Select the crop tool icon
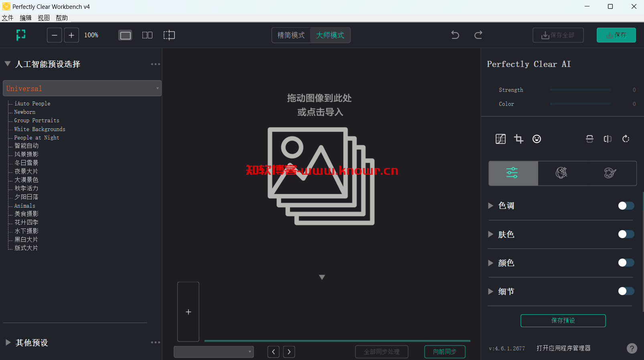The width and height of the screenshot is (644, 360). point(518,139)
